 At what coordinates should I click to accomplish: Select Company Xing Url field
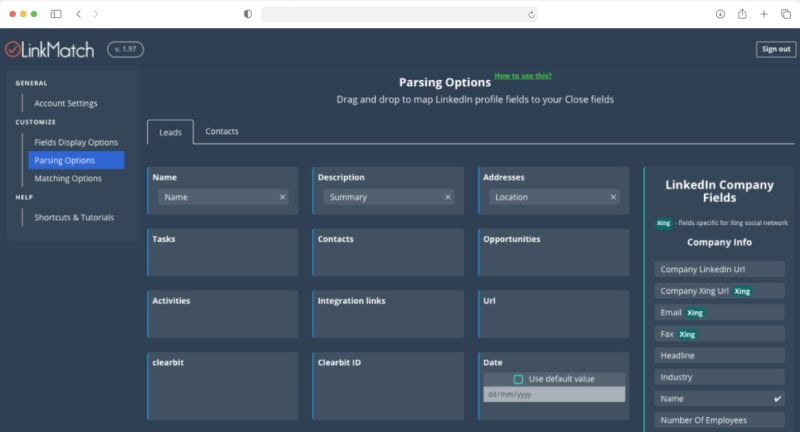click(719, 291)
